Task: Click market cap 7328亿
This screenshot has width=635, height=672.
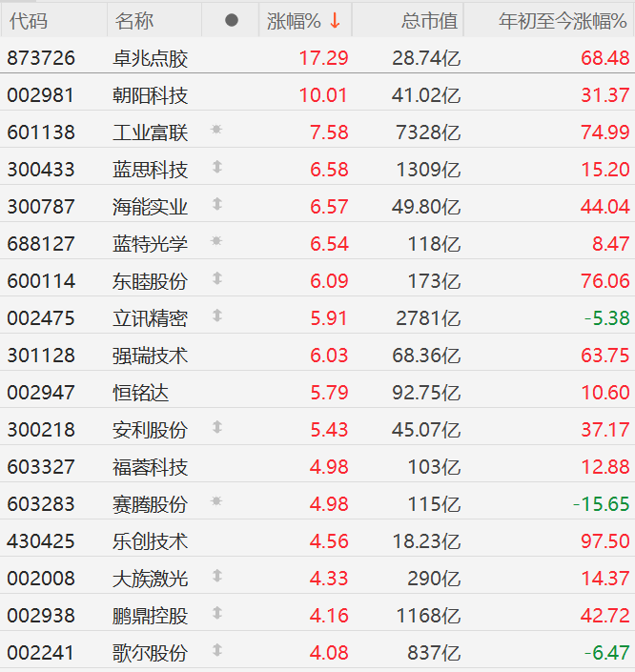Action: 428,132
